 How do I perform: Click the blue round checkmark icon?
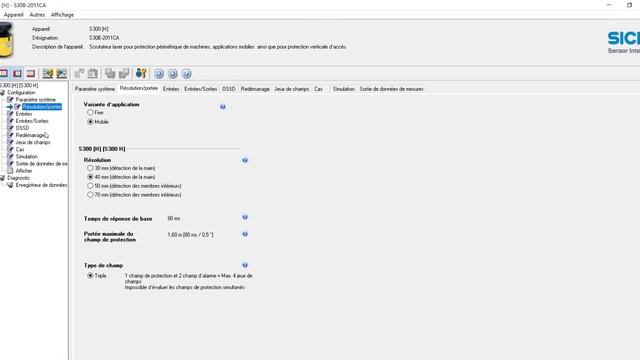186,74
